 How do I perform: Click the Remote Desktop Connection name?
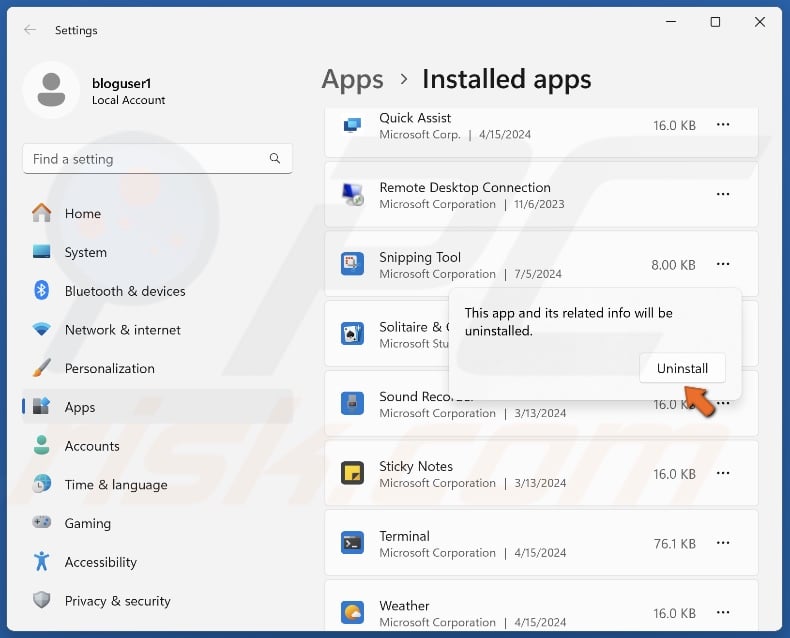(465, 187)
